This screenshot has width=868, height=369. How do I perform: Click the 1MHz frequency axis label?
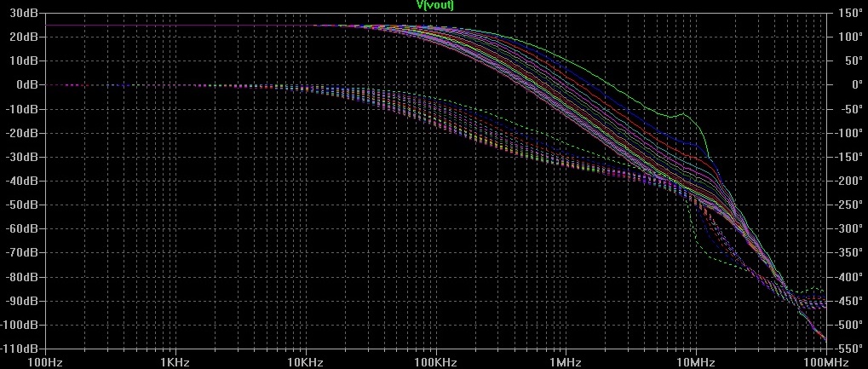point(566,363)
